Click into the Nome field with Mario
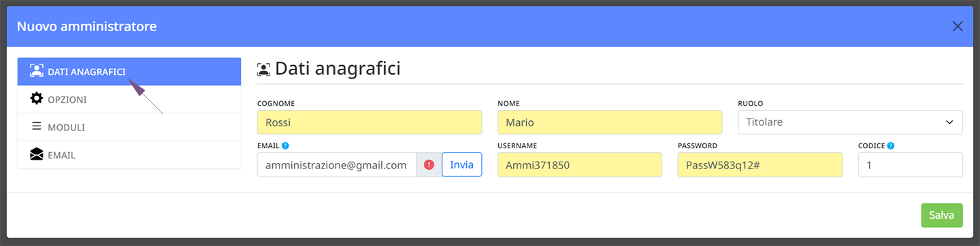Screen dimensions: 980x246 pos(610,122)
